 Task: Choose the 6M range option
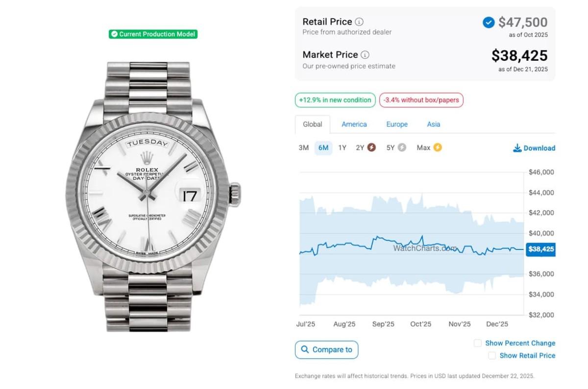[323, 148]
